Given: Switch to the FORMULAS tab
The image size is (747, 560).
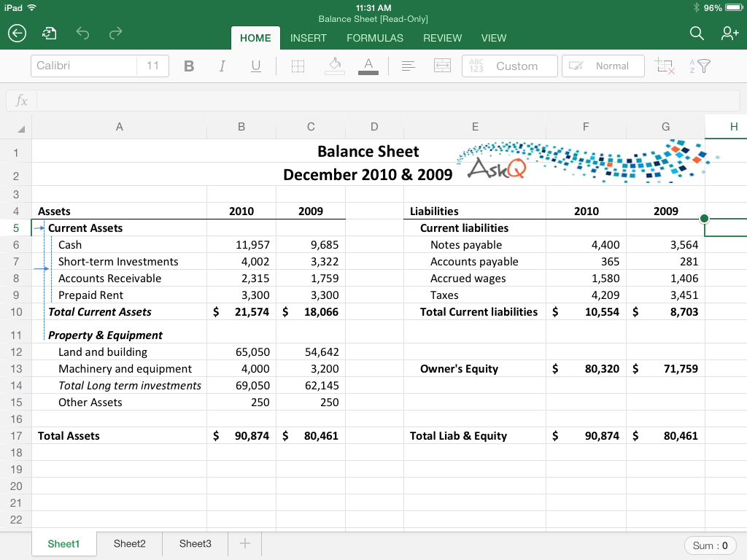Looking at the screenshot, I should 374,38.
